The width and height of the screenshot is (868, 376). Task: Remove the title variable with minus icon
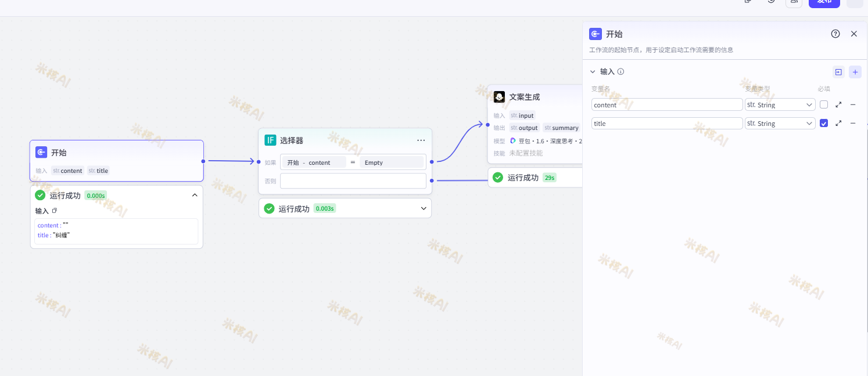(x=853, y=124)
